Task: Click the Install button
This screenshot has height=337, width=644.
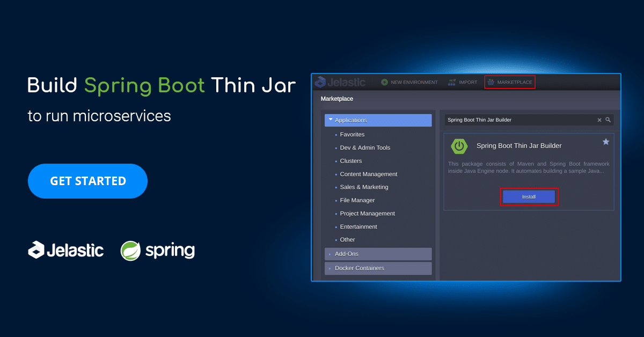Action: (529, 196)
